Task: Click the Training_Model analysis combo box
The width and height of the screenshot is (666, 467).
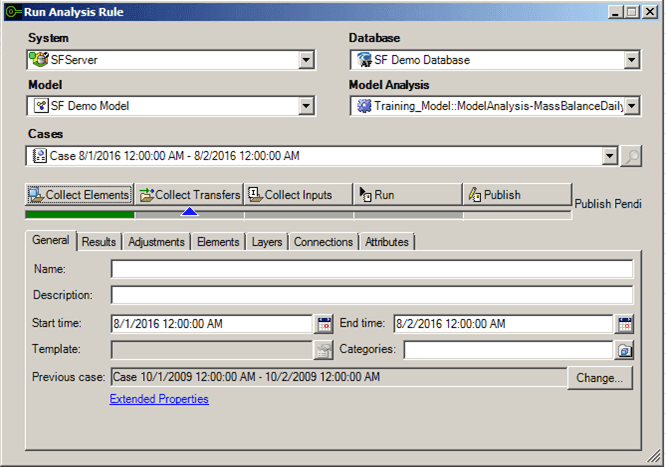Action: 495,106
